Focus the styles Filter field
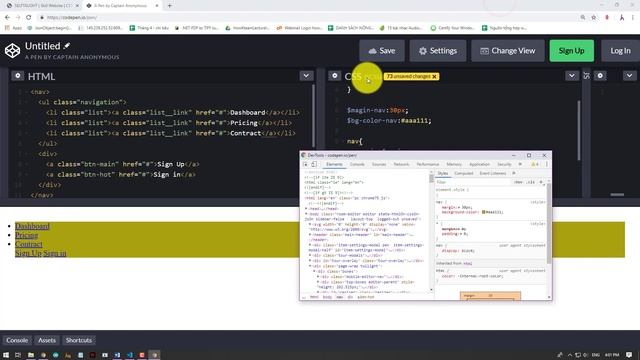Viewport: 640px width, 360px height. point(473,182)
